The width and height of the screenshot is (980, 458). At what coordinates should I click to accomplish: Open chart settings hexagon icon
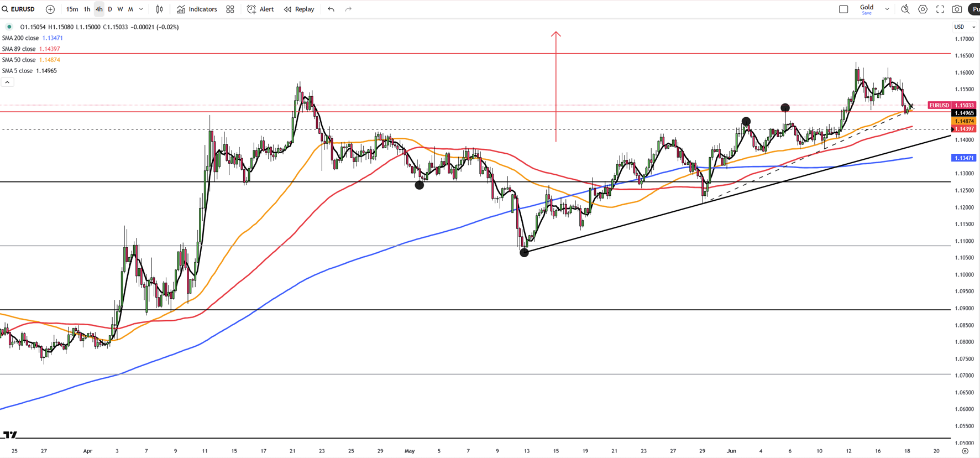pyautogui.click(x=923, y=9)
